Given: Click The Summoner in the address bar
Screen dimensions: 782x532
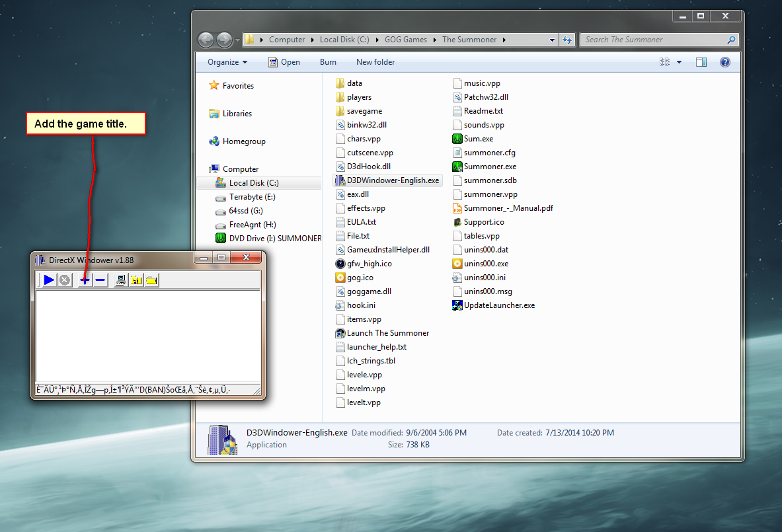Looking at the screenshot, I should tap(469, 40).
